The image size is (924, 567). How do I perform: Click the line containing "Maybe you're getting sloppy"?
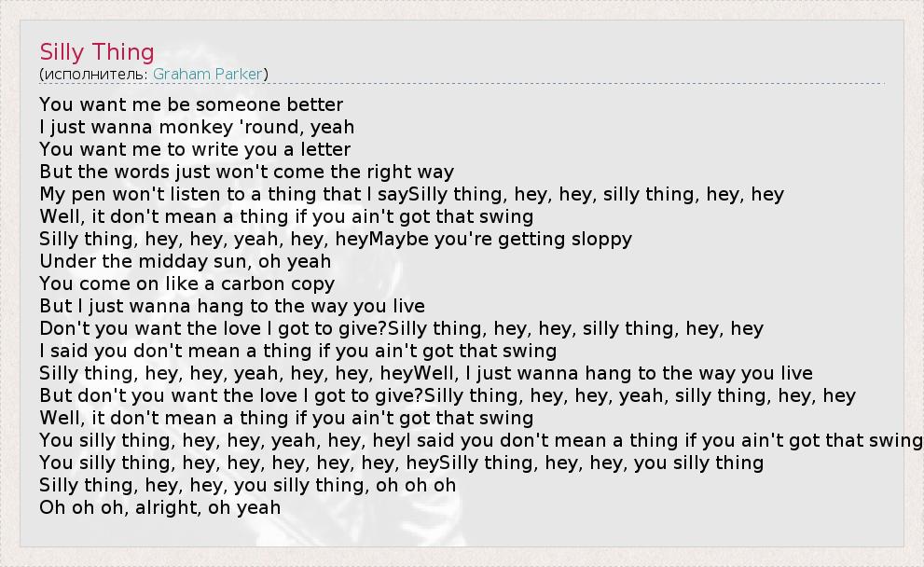pos(336,239)
